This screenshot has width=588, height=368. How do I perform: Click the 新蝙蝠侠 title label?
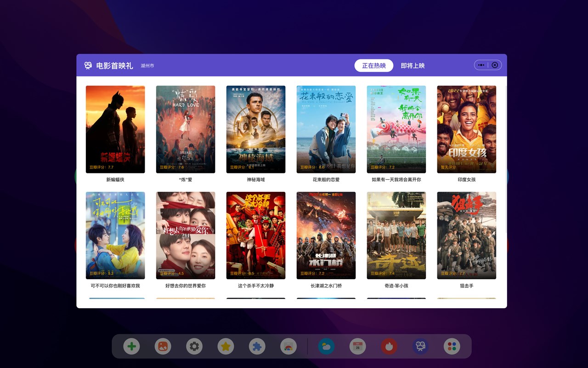[x=115, y=179]
